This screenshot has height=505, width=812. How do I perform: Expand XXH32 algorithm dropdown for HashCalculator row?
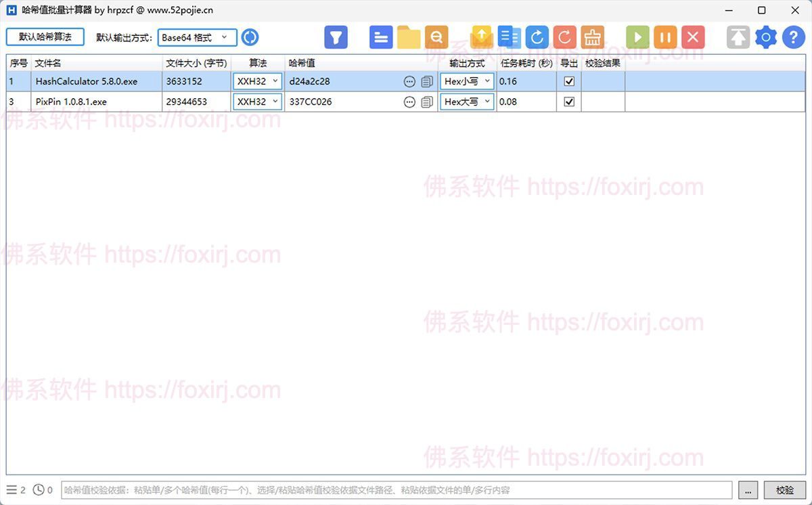[x=257, y=81]
